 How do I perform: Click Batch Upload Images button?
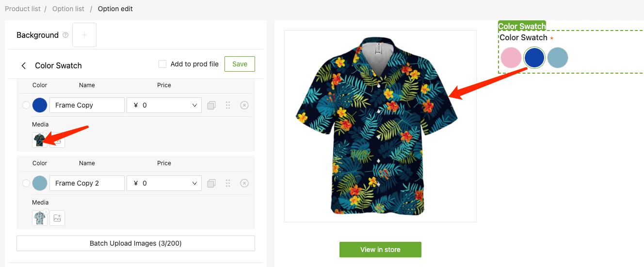(136, 243)
